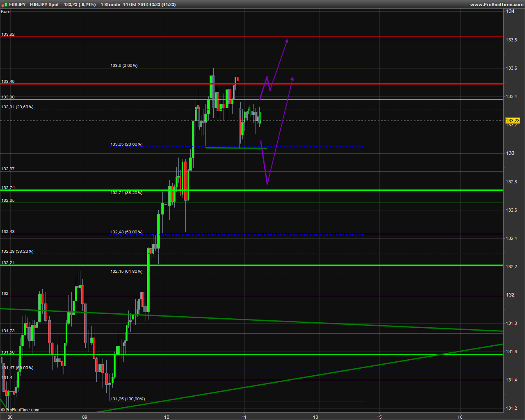The width and height of the screenshot is (525, 420).
Task: Click the 132 value on price scale
Action: coord(510,295)
